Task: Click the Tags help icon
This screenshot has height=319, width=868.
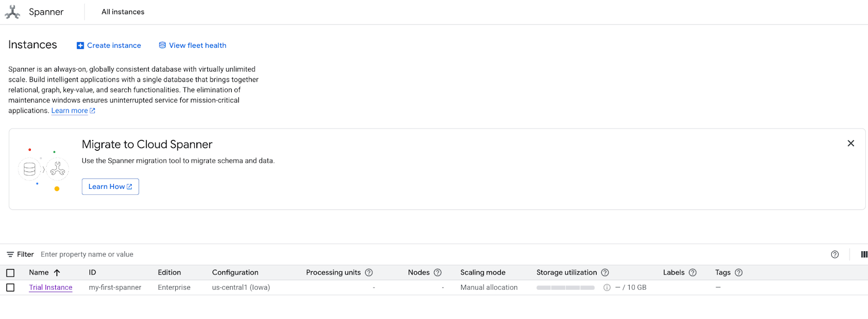Action: (738, 272)
